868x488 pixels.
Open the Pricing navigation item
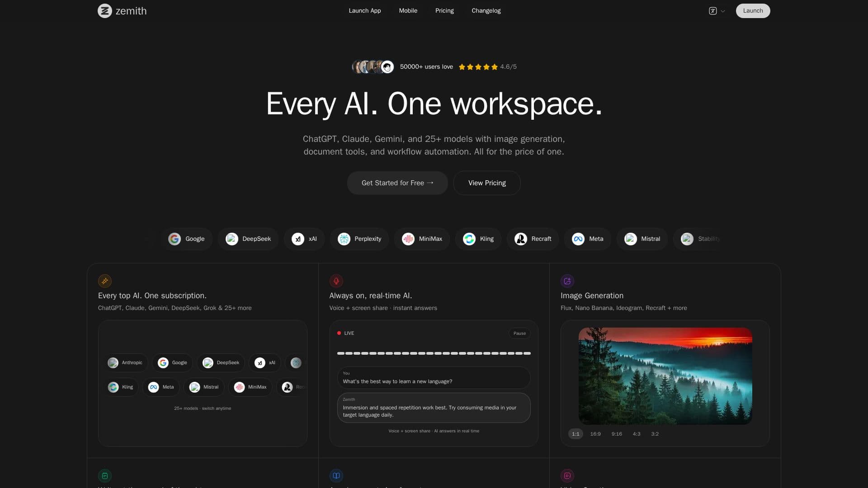pos(444,11)
